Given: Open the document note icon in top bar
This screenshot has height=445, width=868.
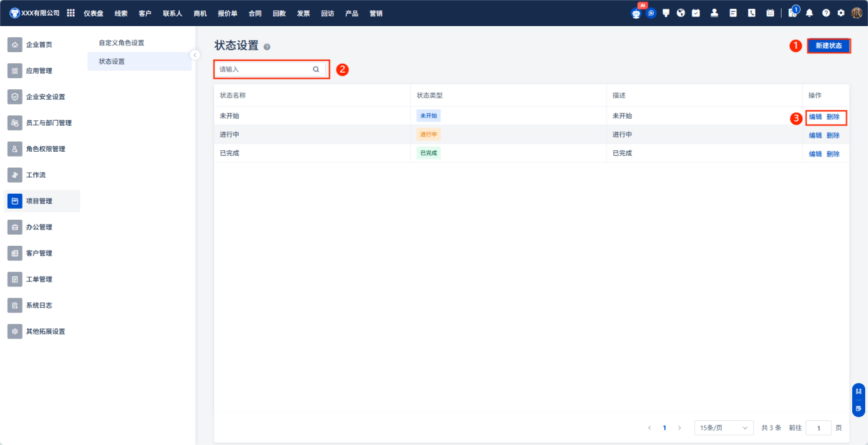Looking at the screenshot, I should (x=733, y=13).
